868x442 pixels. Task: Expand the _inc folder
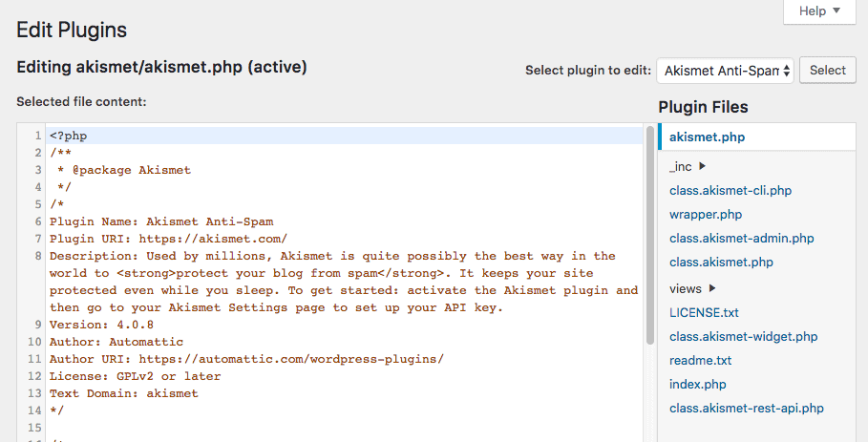(x=688, y=166)
